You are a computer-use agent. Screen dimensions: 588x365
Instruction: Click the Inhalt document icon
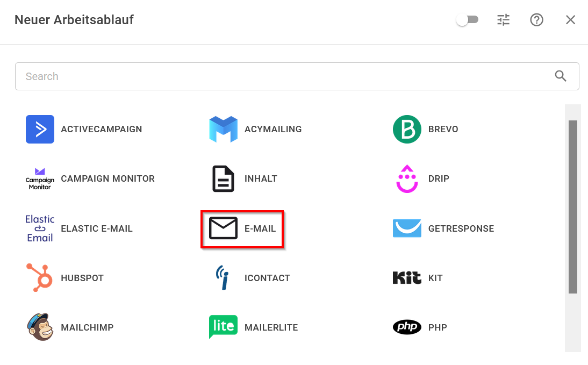point(223,178)
